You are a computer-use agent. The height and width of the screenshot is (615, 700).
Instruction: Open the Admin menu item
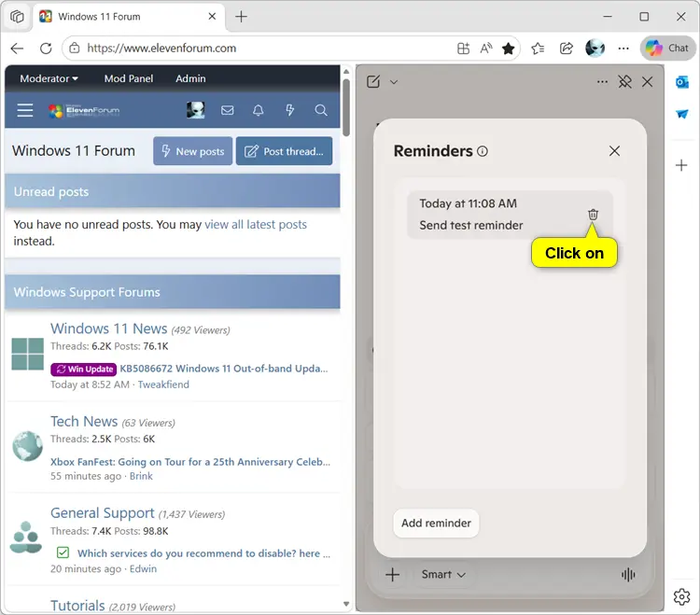(190, 78)
